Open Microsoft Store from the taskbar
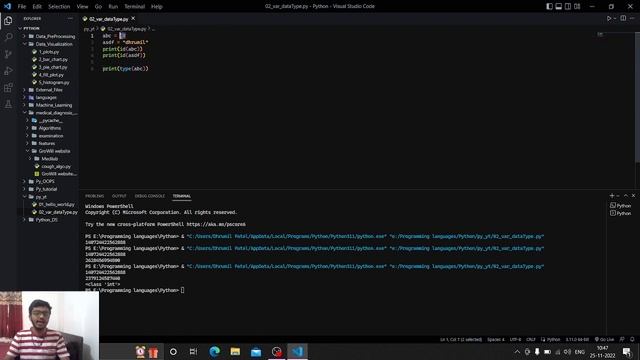The height and width of the screenshot is (360, 640). 256,351
